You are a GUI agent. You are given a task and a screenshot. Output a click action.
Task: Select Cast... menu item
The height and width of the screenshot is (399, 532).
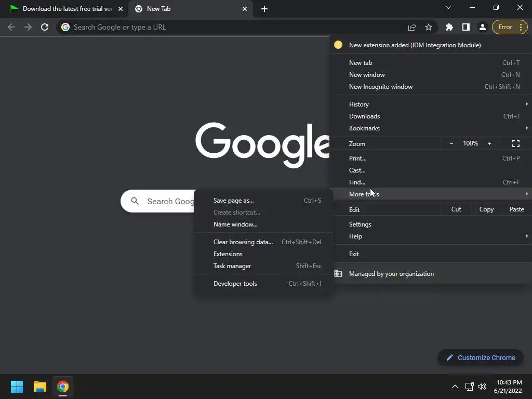431,170
